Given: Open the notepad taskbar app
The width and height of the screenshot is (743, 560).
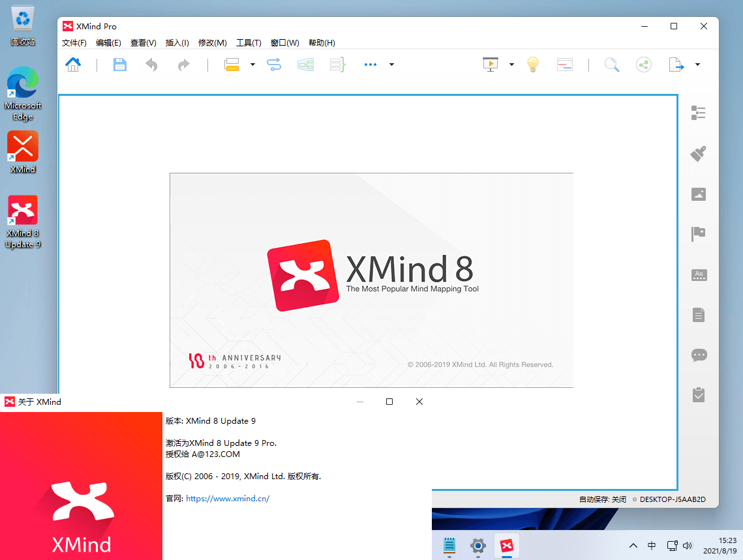Looking at the screenshot, I should click(x=449, y=545).
